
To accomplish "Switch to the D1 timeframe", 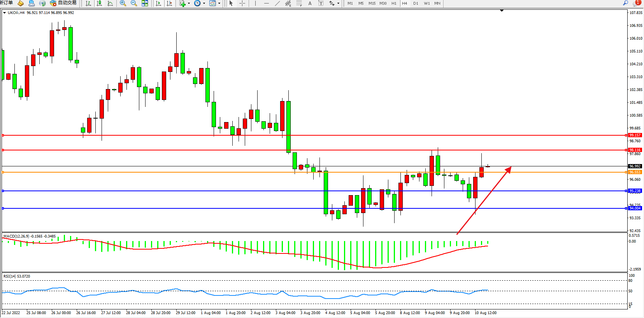I will (416, 3).
